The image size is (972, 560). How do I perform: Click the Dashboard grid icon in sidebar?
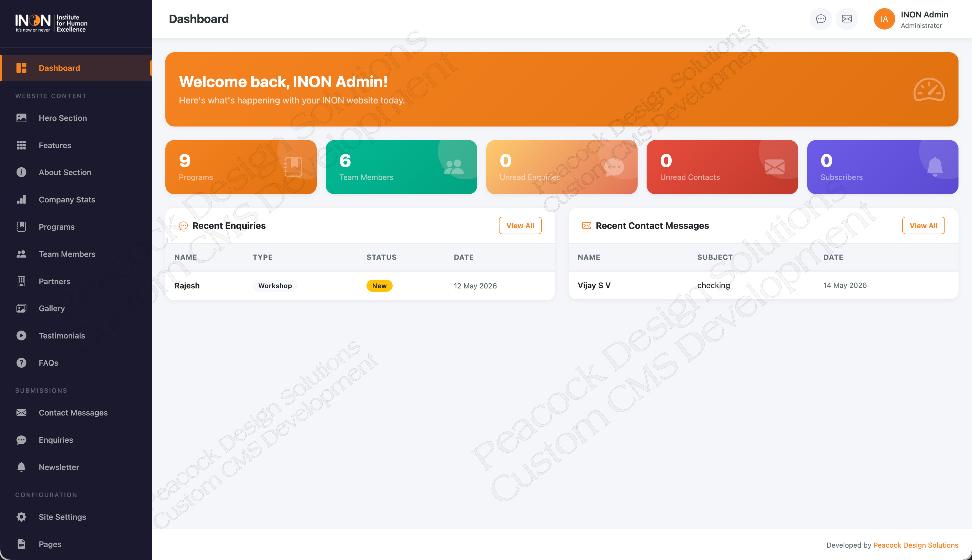click(x=21, y=68)
